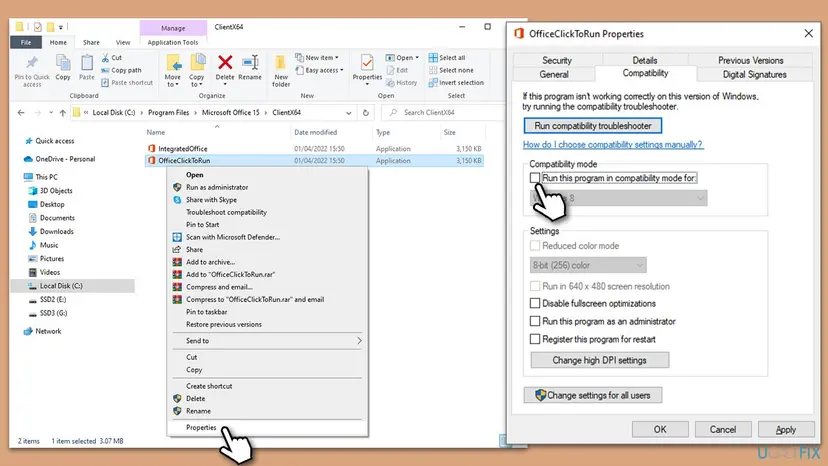Switch to the Details tab in Properties
Image resolution: width=828 pixels, height=466 pixels.
click(x=645, y=60)
